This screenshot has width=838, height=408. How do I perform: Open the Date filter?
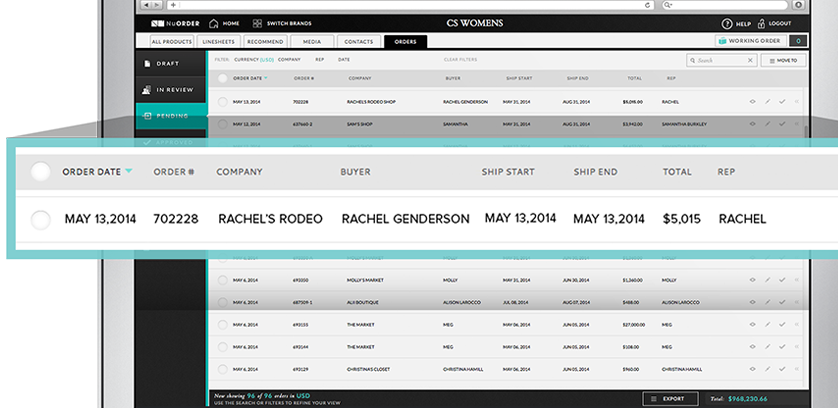(344, 59)
